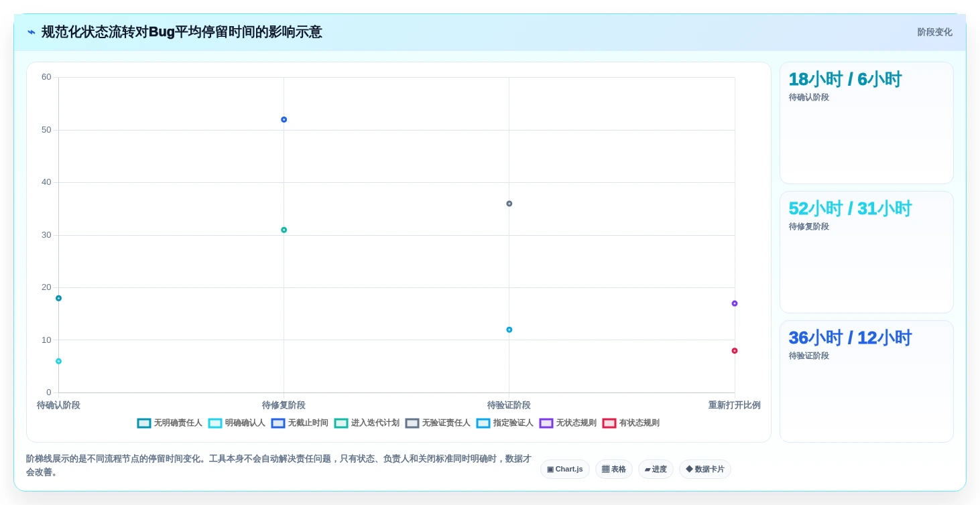Screen dimensions: 980x505
Task: Toggle the 无验证责任人 legend item
Action: (438, 423)
